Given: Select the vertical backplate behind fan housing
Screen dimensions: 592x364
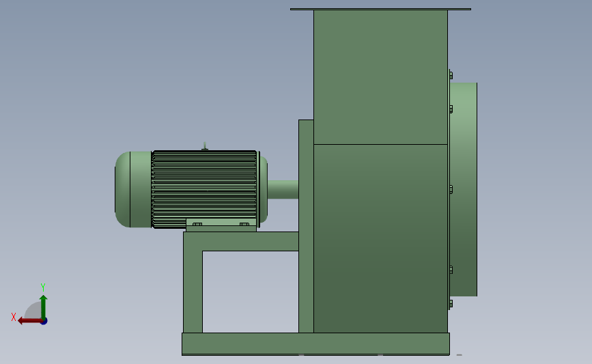Looking at the screenshot, I should [306, 226].
